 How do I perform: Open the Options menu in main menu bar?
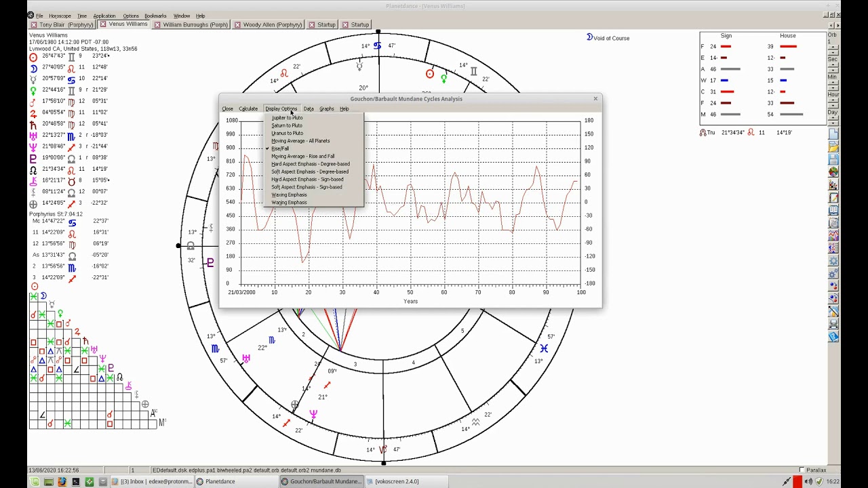131,16
